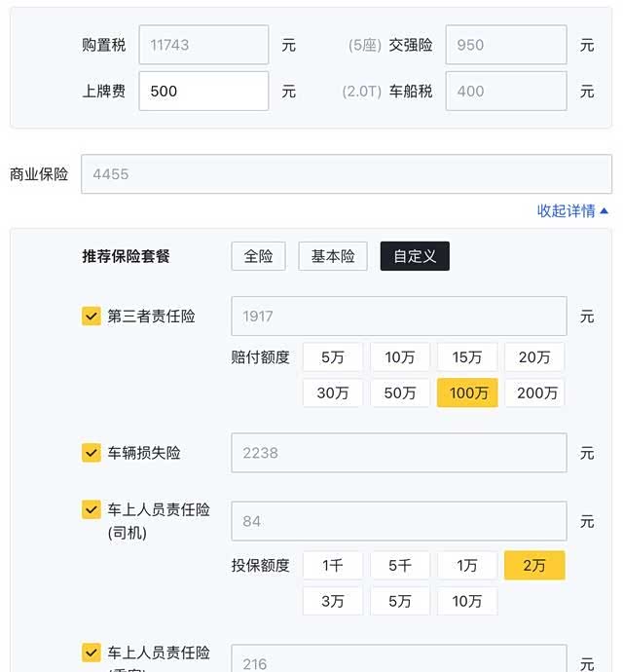Choose the 自定义 package option
Viewport: 623px width, 672px height.
coord(415,256)
